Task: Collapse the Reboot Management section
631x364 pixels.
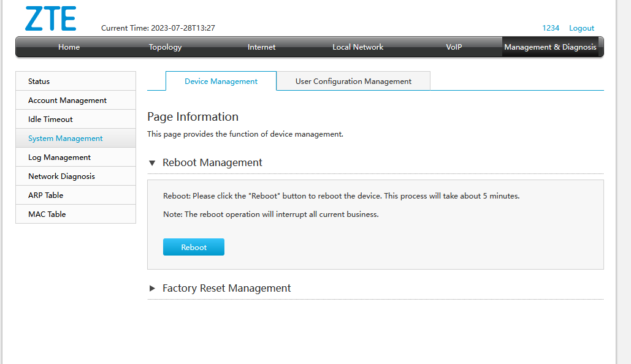Action: pos(152,163)
